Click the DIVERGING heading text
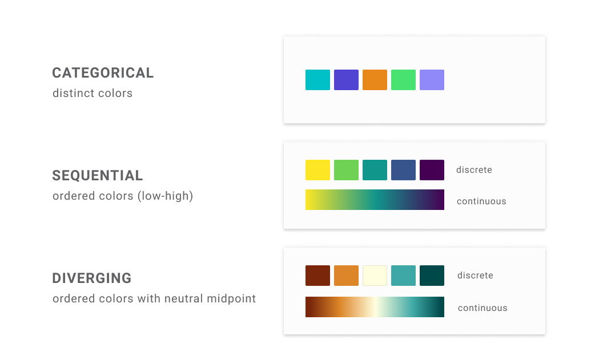Screen dimensions: 595x364 click(92, 278)
